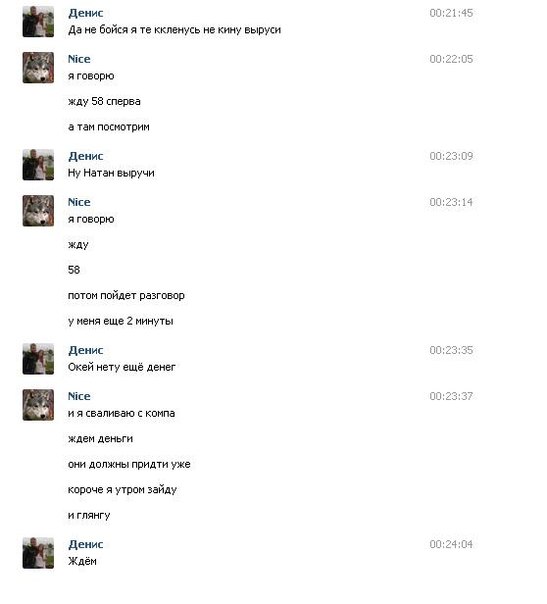Screen dimensions: 547x604
Task: Open Nice name link at 00:22:05
Action: click(79, 59)
